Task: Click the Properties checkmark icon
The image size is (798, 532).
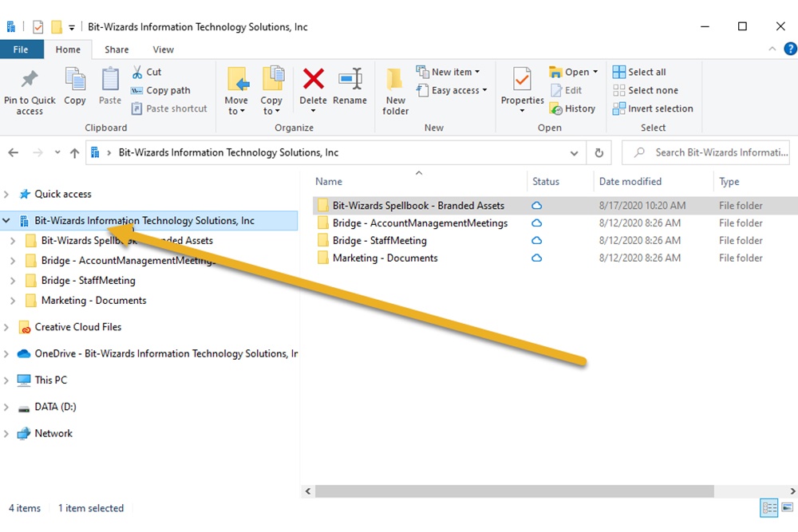Action: (x=522, y=79)
